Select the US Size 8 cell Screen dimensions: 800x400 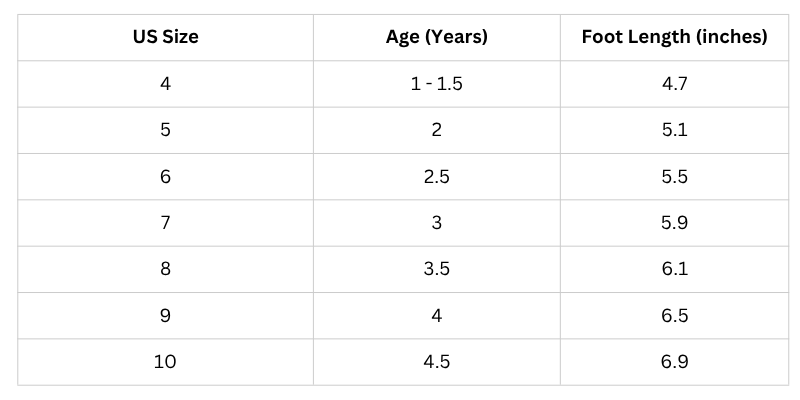coord(165,269)
